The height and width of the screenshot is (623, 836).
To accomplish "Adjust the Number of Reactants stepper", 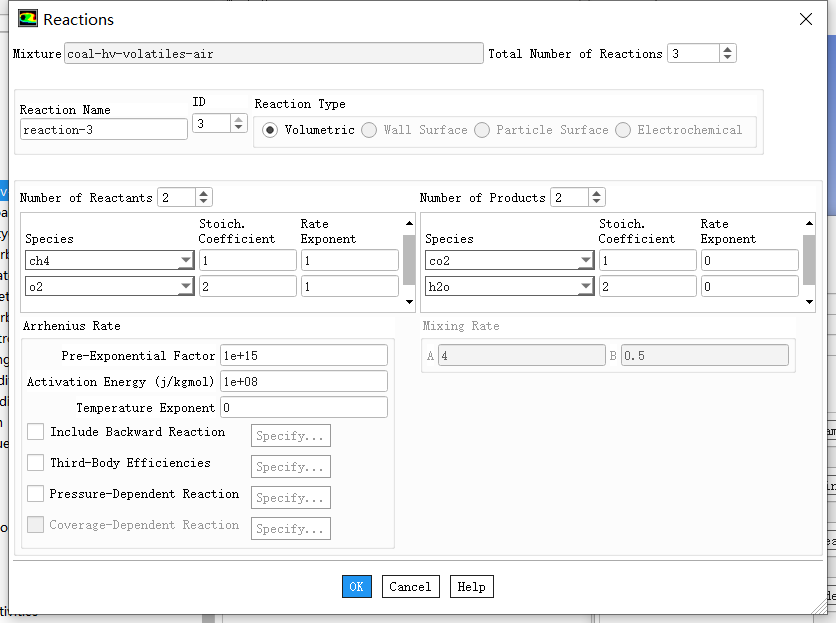I will point(204,198).
